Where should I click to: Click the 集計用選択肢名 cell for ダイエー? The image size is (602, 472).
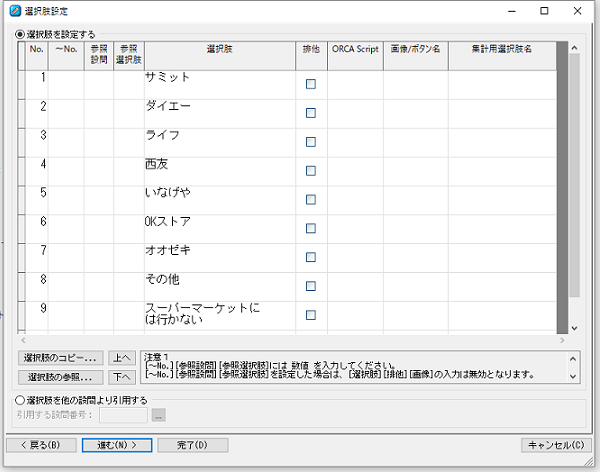502,114
